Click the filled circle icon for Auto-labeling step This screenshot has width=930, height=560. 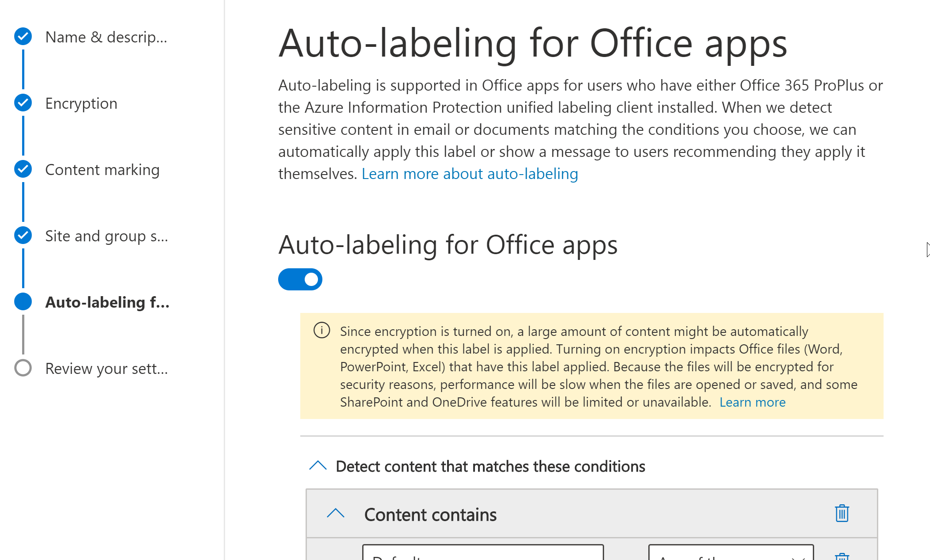(23, 301)
